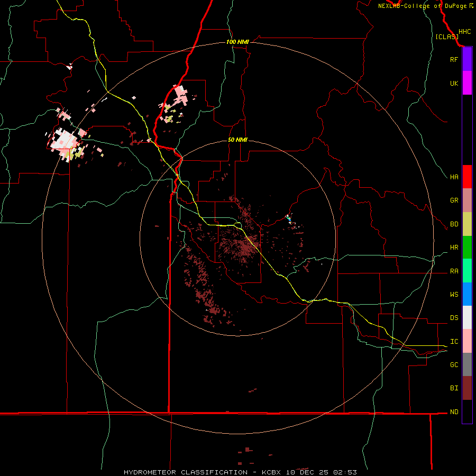Click the "HR" legend label
This screenshot has height=476, width=476.
454,248
